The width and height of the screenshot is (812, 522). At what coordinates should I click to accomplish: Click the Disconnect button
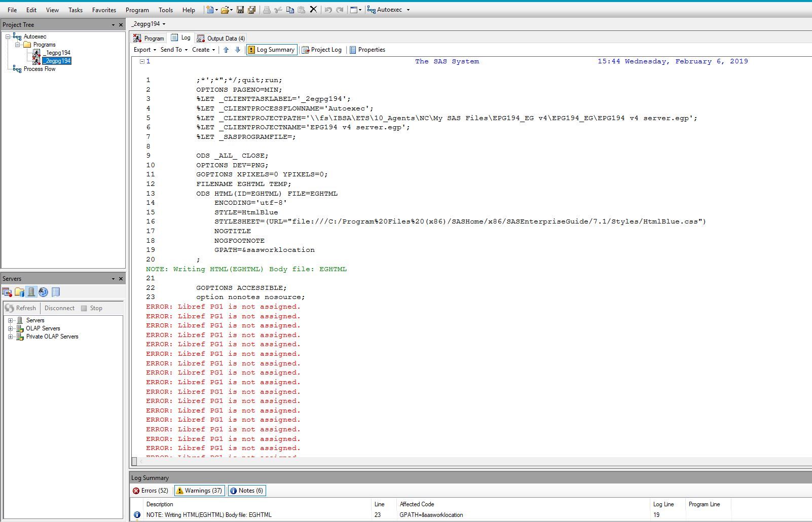click(x=59, y=308)
